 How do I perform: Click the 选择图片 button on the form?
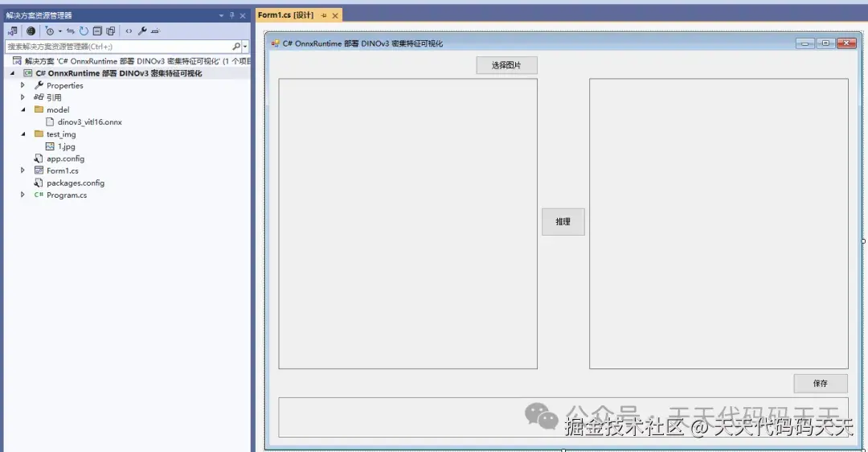tap(506, 65)
